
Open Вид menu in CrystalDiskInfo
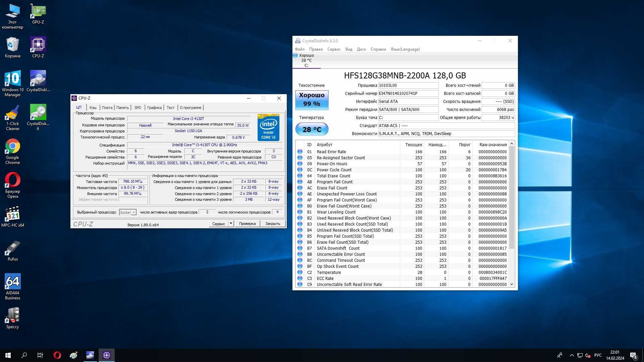tap(348, 49)
